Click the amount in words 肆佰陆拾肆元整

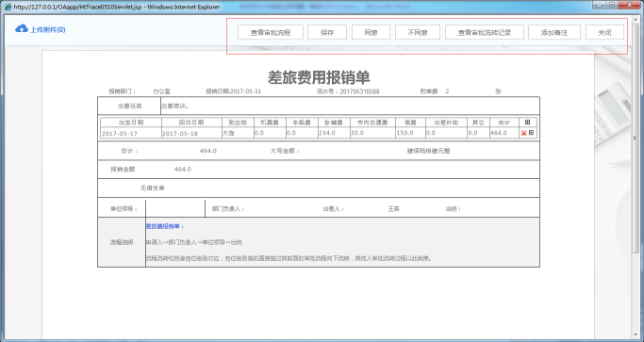tap(428, 151)
